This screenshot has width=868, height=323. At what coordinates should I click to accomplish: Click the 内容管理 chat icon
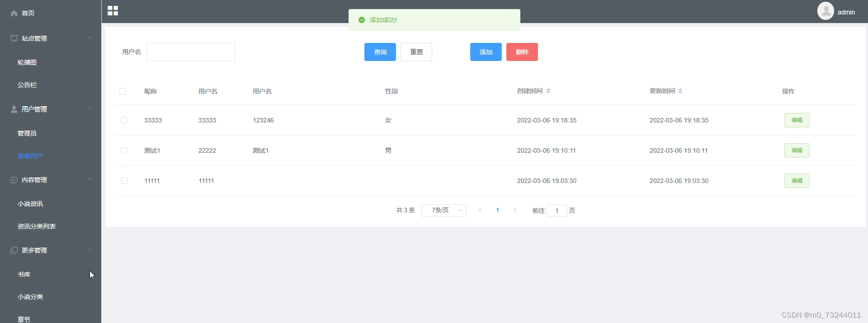[14, 180]
